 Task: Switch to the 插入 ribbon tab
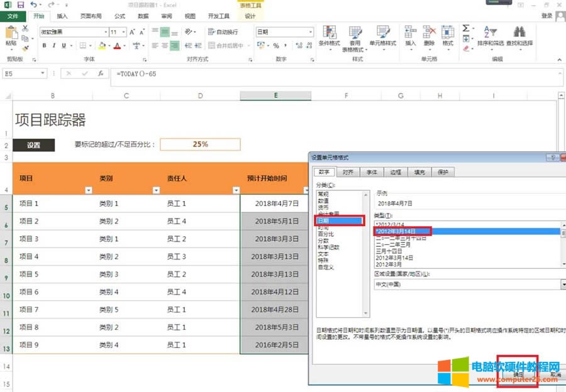click(x=62, y=16)
